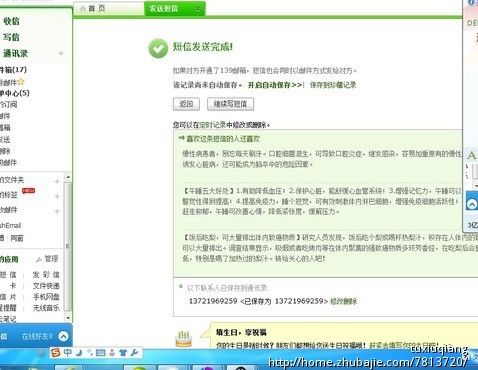
Task: Click saved number 13721969259 text
Action: [x=213, y=301]
